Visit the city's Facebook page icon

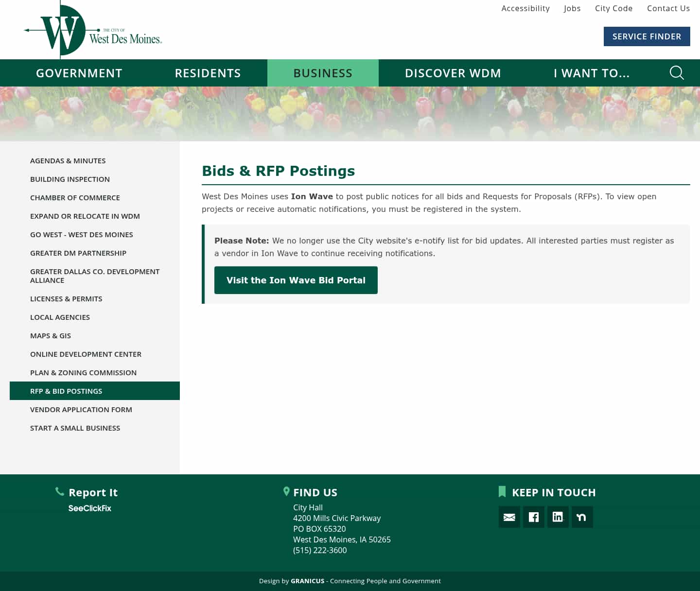pyautogui.click(x=533, y=517)
